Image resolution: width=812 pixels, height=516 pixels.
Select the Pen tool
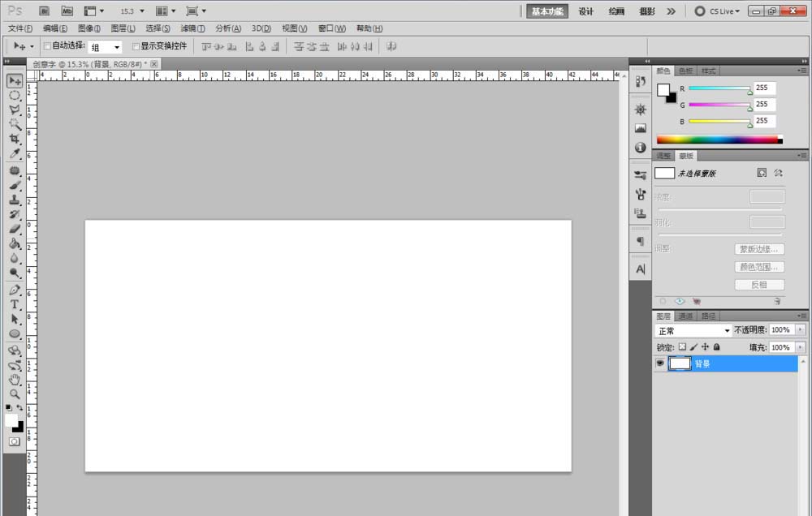pyautogui.click(x=15, y=290)
